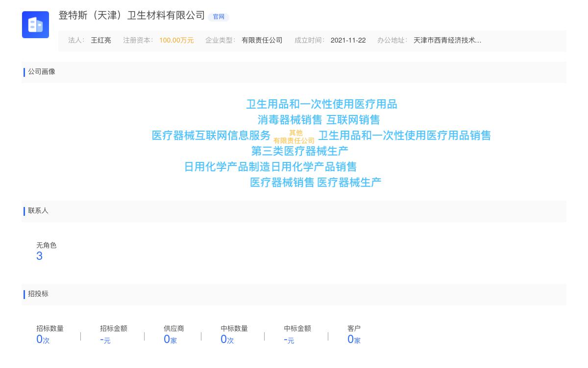588x368 pixels.
Task: Click office address 天津市西青经济技术...
Action: click(447, 41)
